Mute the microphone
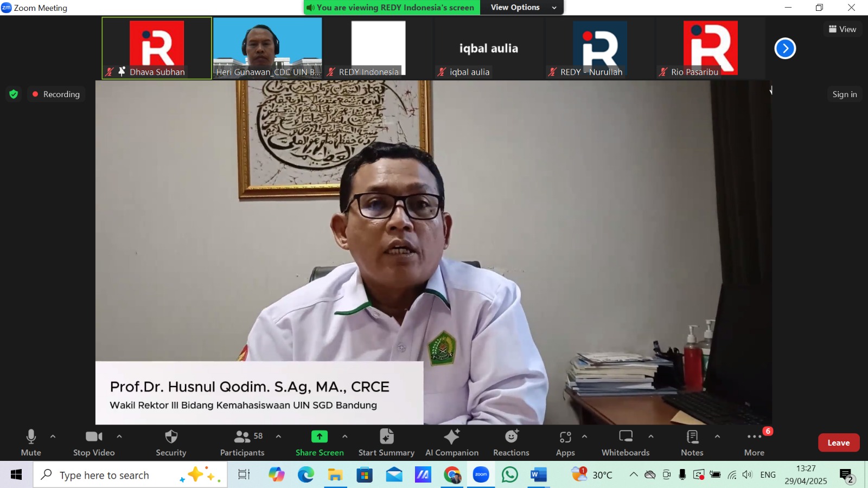This screenshot has height=488, width=868. pyautogui.click(x=31, y=442)
